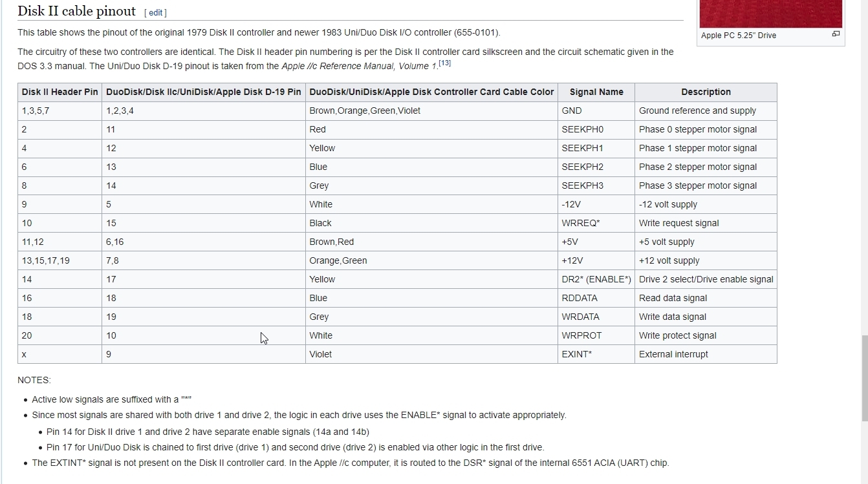Click 'Write data signal' description
868x484 pixels.
click(x=706, y=317)
